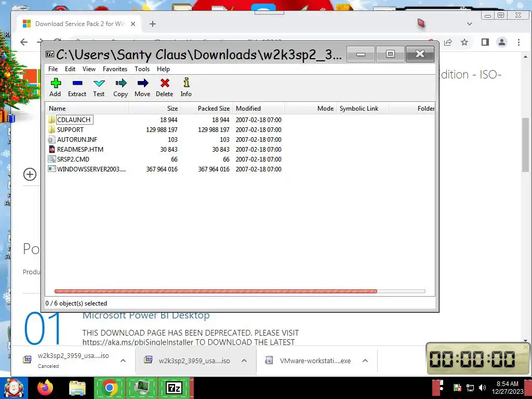Click the Microsoft Power BI Desktop link
This screenshot has width=532, height=399.
(x=146, y=315)
